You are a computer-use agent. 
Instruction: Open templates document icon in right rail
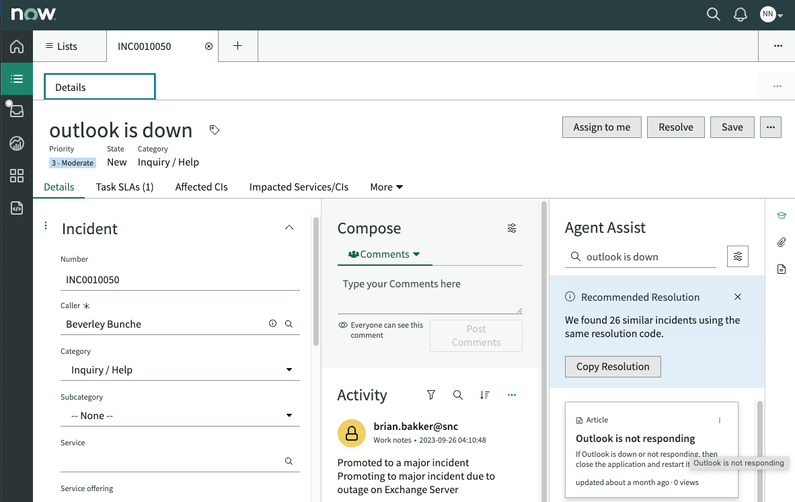[x=781, y=269]
